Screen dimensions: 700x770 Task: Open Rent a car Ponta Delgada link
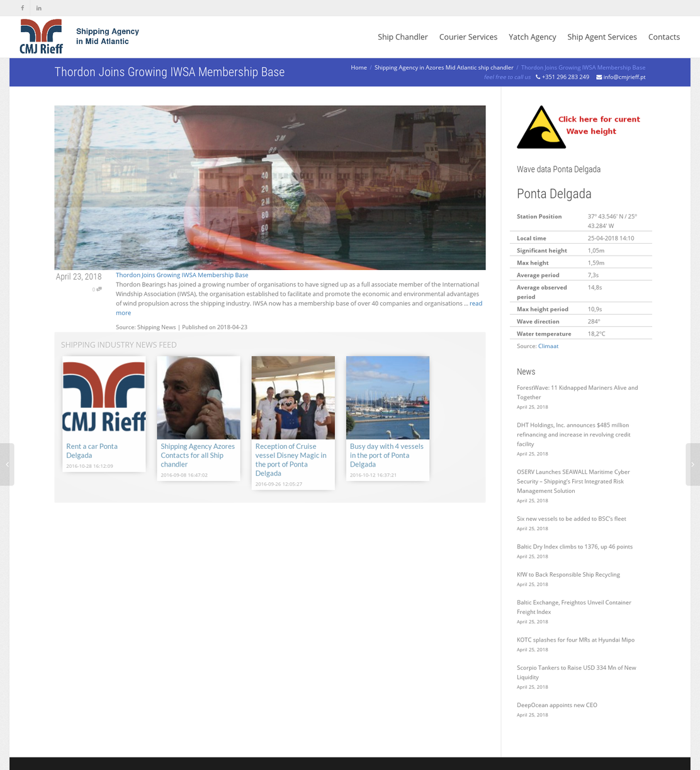pos(92,451)
